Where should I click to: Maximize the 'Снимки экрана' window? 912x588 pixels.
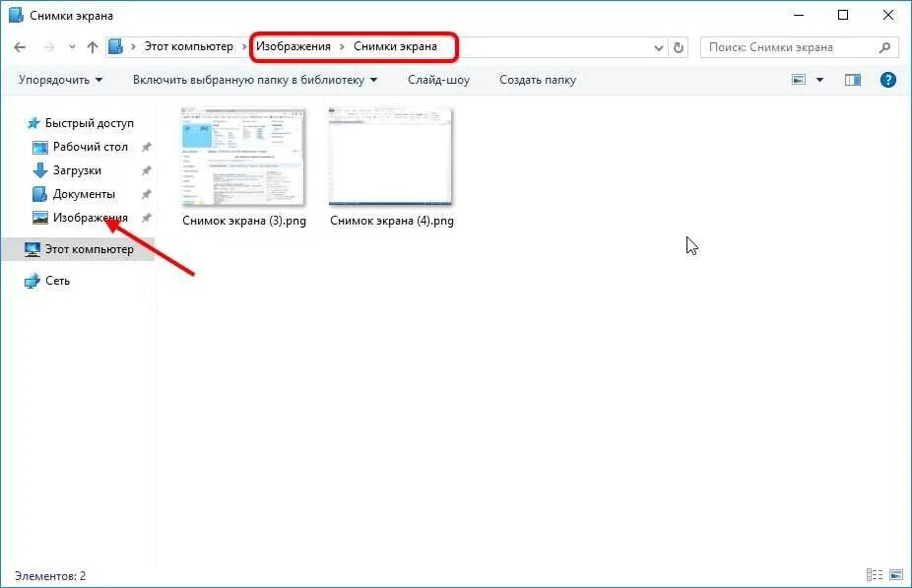pyautogui.click(x=843, y=15)
